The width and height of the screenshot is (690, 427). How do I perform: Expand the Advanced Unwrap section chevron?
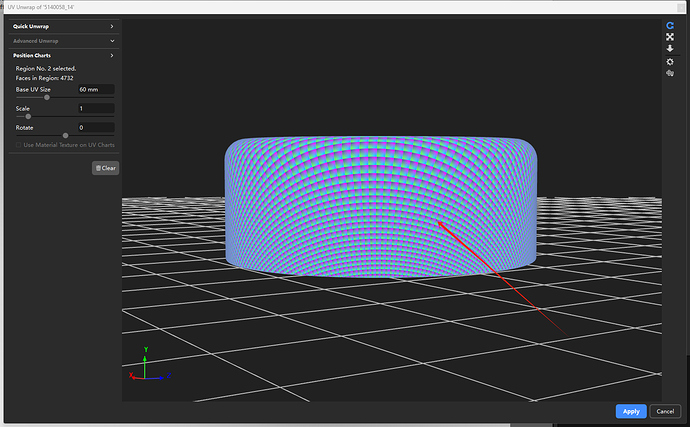coord(112,41)
